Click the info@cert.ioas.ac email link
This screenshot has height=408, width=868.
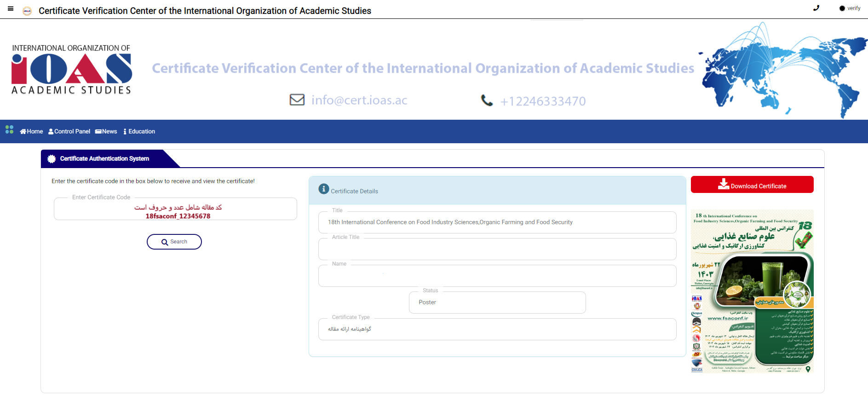click(359, 100)
